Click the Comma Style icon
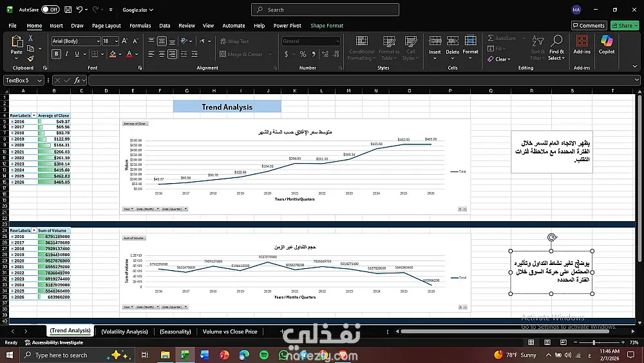 tap(314, 54)
